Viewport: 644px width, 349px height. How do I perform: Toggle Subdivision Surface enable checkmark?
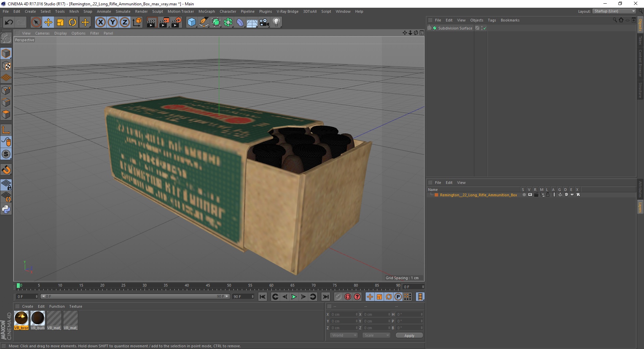[x=485, y=28]
